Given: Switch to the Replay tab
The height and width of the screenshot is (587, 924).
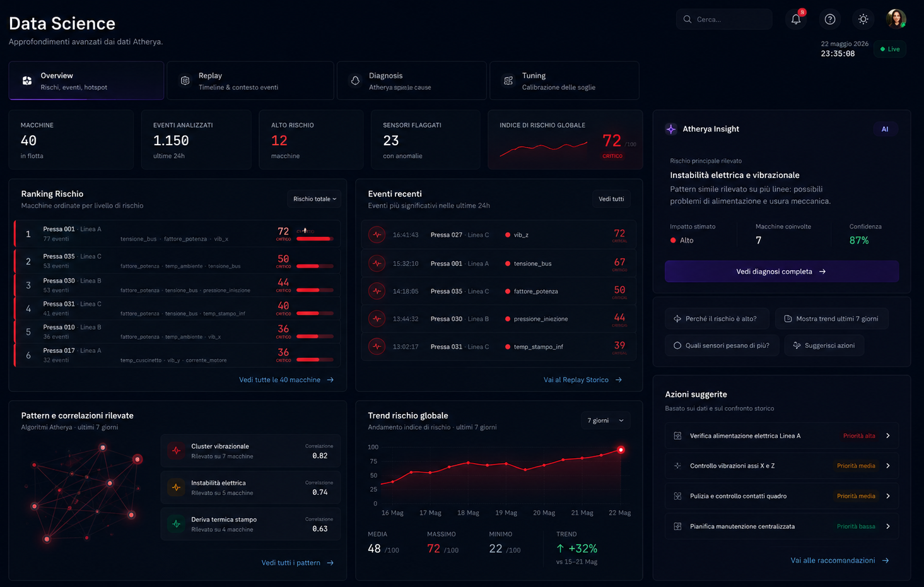Looking at the screenshot, I should click(250, 81).
